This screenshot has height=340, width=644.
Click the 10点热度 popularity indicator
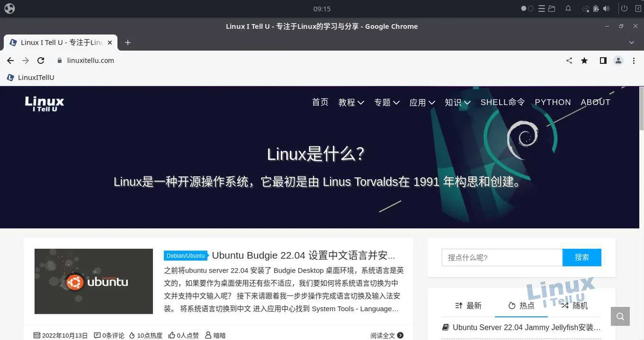[x=144, y=335]
